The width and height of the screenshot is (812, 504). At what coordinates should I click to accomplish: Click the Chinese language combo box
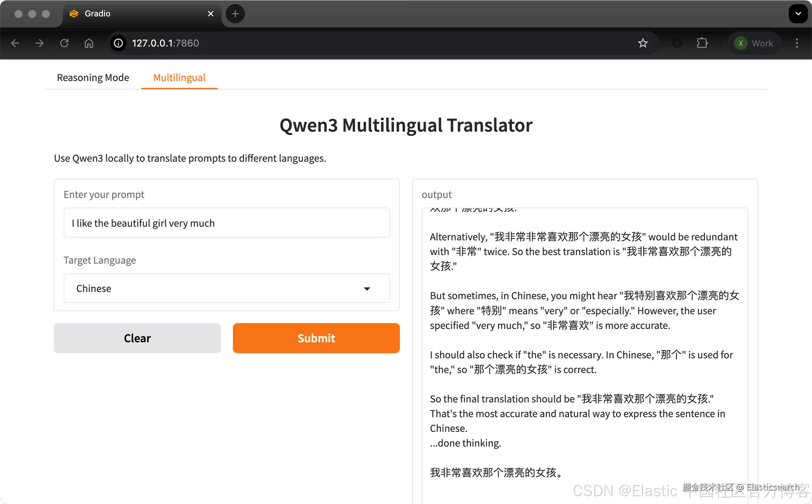[212, 289]
